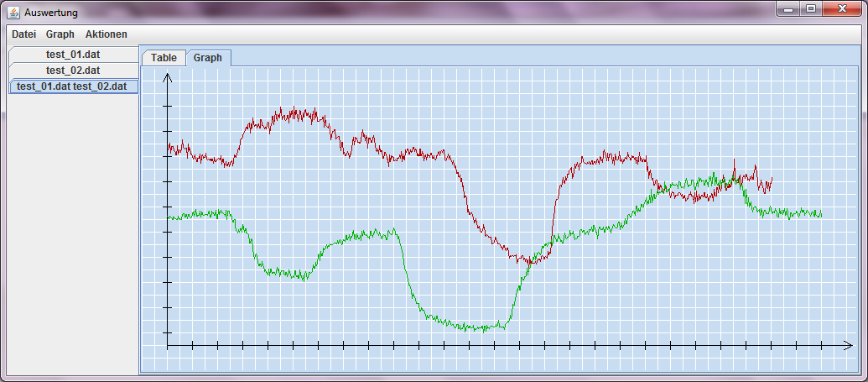This screenshot has width=868, height=382.
Task: Maximize the Auswertung window
Action: 811,9
